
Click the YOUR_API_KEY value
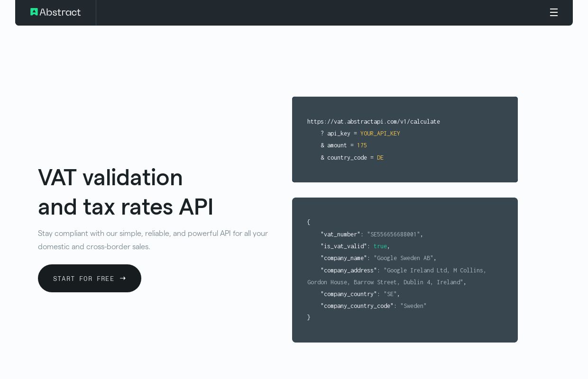coord(380,134)
